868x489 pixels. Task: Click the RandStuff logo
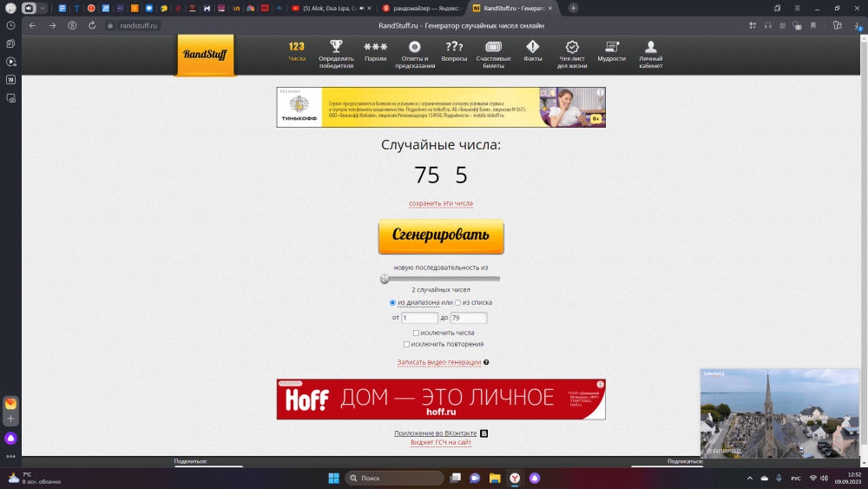point(205,55)
